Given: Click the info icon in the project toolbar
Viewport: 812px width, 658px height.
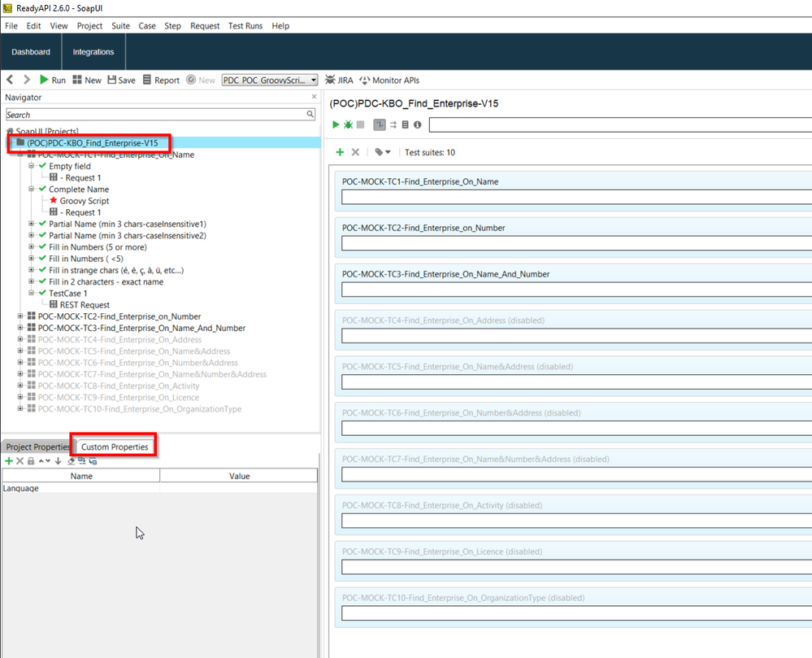Looking at the screenshot, I should (x=418, y=124).
